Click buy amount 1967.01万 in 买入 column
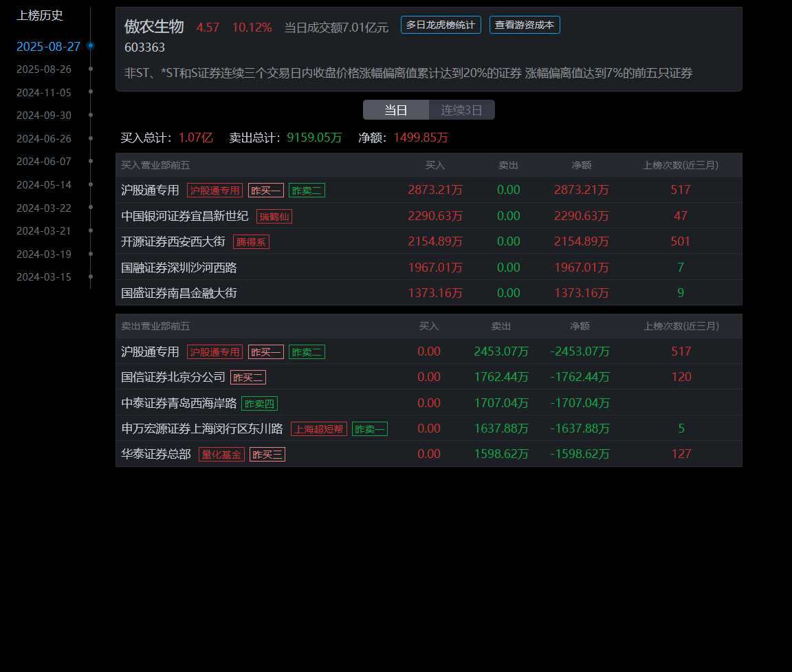This screenshot has height=672, width=792. point(435,268)
